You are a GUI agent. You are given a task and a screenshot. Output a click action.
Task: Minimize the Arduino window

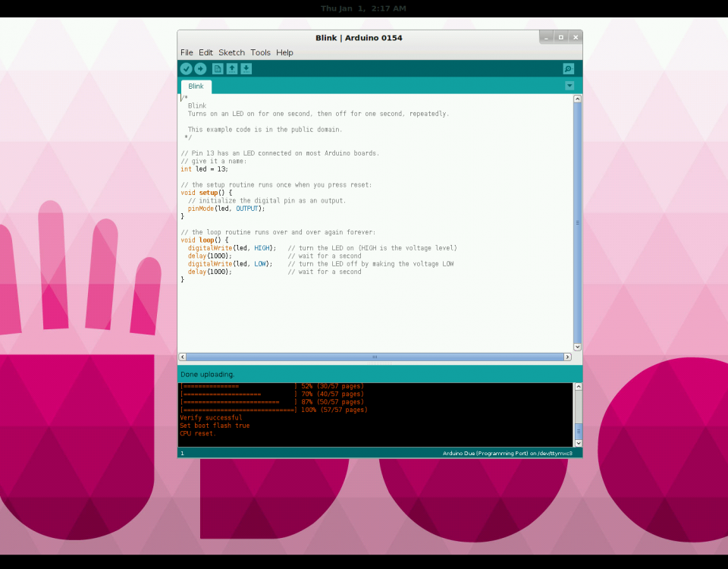tap(546, 38)
